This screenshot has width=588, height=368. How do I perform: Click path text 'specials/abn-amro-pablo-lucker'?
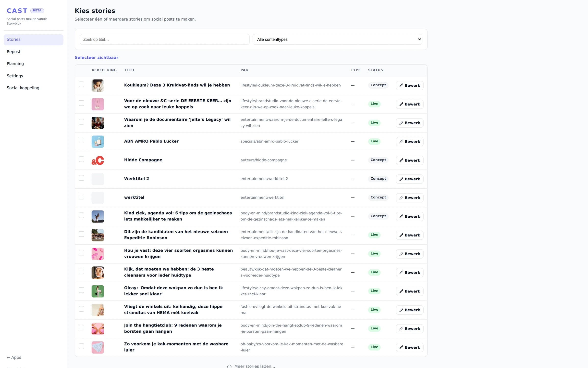[269, 141]
